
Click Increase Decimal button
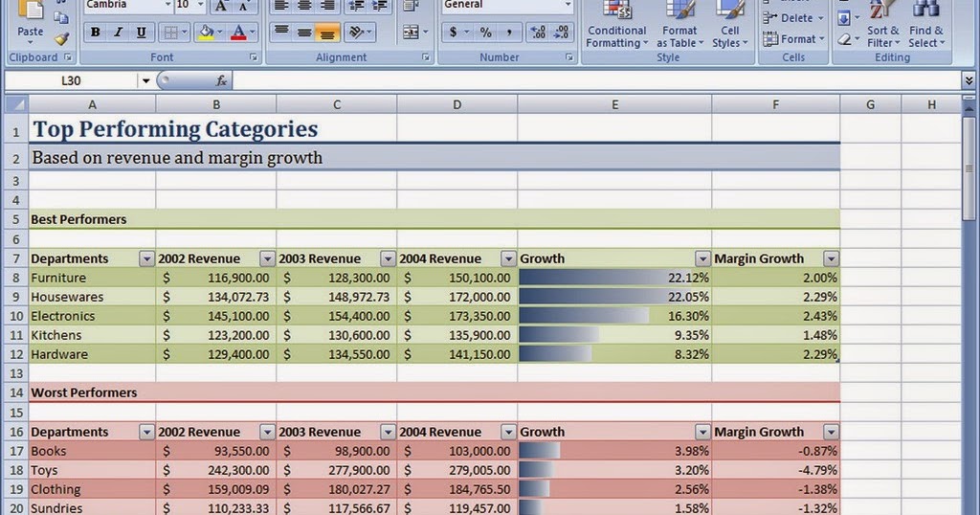538,32
